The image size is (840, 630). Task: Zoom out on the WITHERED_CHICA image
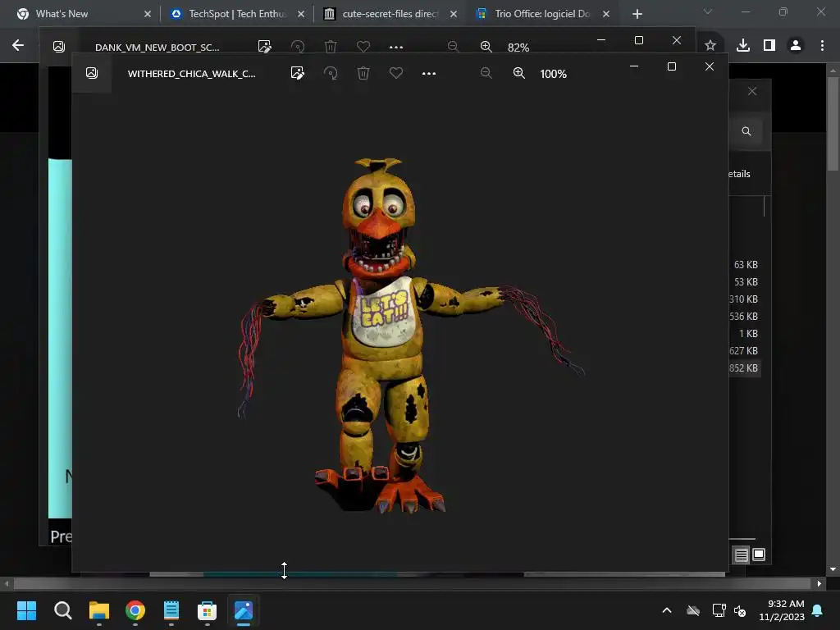point(486,73)
